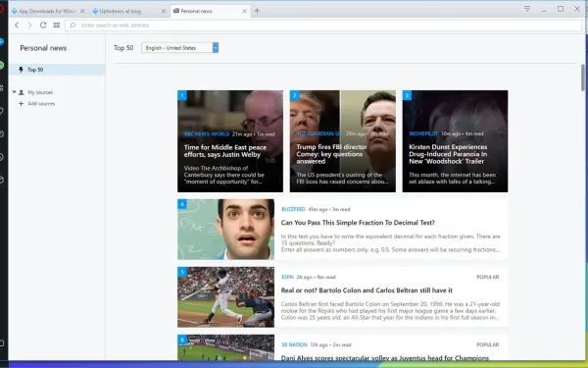Go forward with the forward arrow
588x368 pixels.
(x=29, y=26)
